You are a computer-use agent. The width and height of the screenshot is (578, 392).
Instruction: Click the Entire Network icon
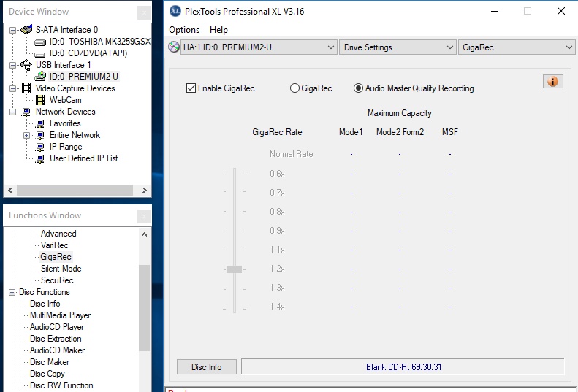pos(40,135)
